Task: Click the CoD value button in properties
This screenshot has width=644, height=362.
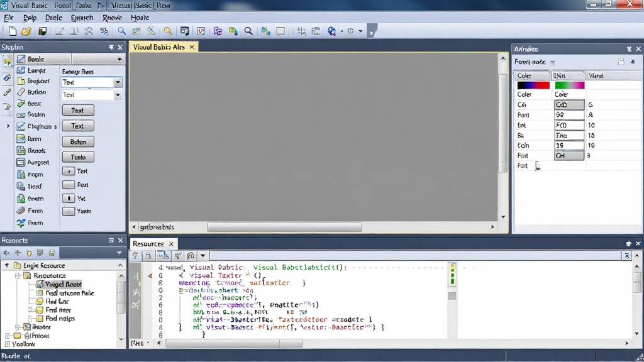Action: tap(569, 105)
